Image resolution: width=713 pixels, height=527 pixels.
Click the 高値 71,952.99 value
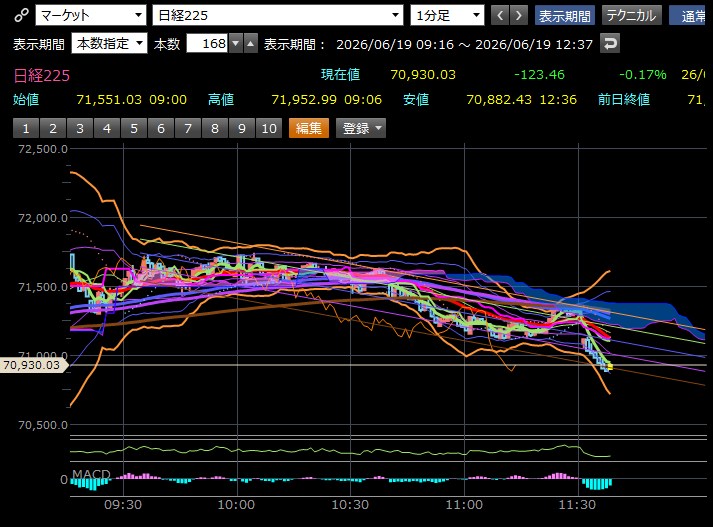304,100
